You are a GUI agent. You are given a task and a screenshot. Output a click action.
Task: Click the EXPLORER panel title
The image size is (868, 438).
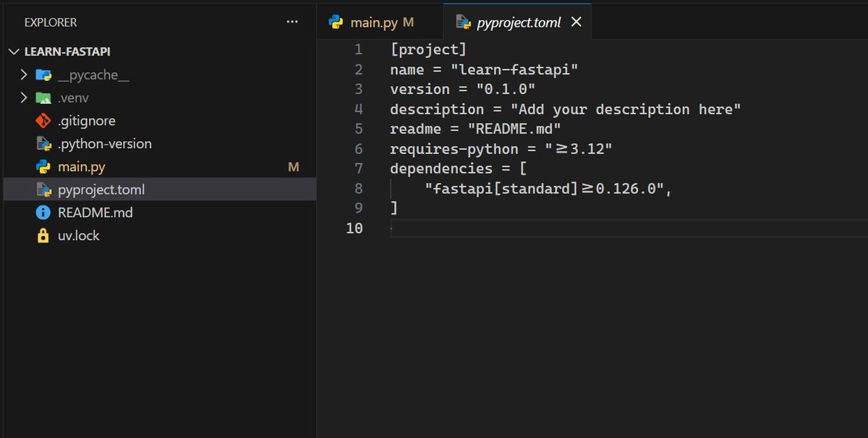(x=51, y=22)
